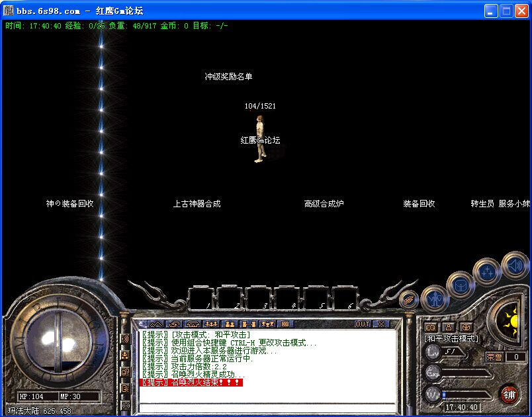Image resolution: width=532 pixels, height=417 pixels.
Task: Click the X button in chat toolbar
Action: (x=381, y=324)
